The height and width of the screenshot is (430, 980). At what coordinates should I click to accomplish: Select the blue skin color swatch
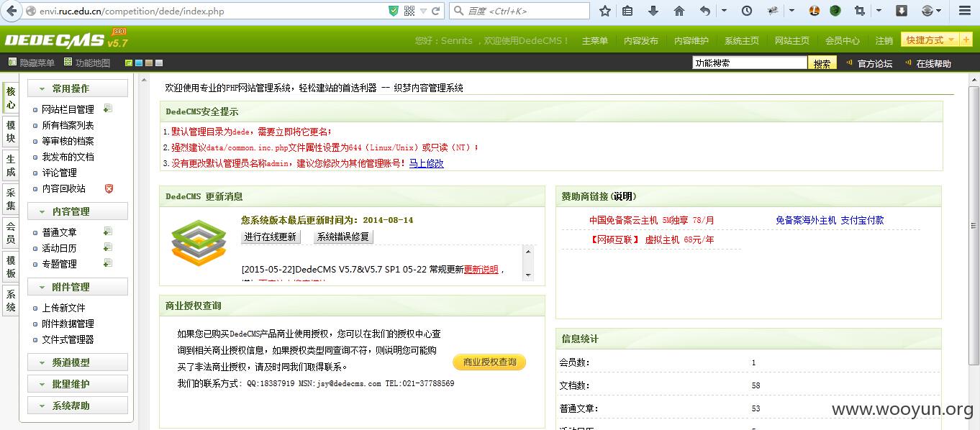tap(139, 63)
